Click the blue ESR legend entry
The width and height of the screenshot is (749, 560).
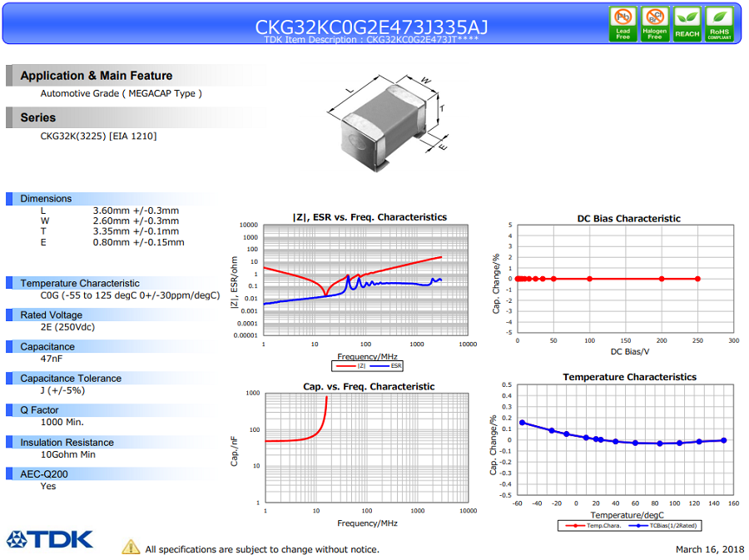point(386,366)
